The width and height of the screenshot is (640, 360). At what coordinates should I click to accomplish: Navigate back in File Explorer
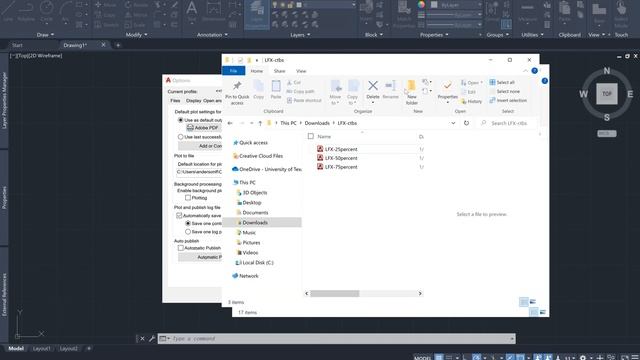tap(230, 123)
